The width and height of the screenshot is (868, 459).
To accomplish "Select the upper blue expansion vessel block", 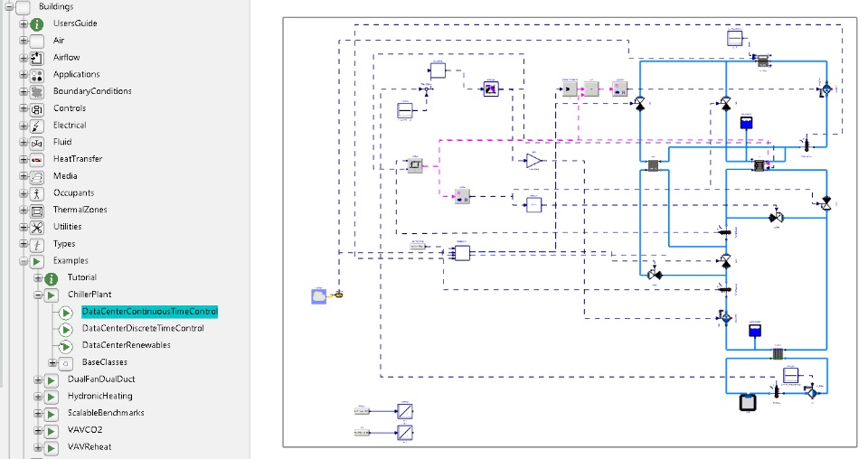I will (746, 121).
